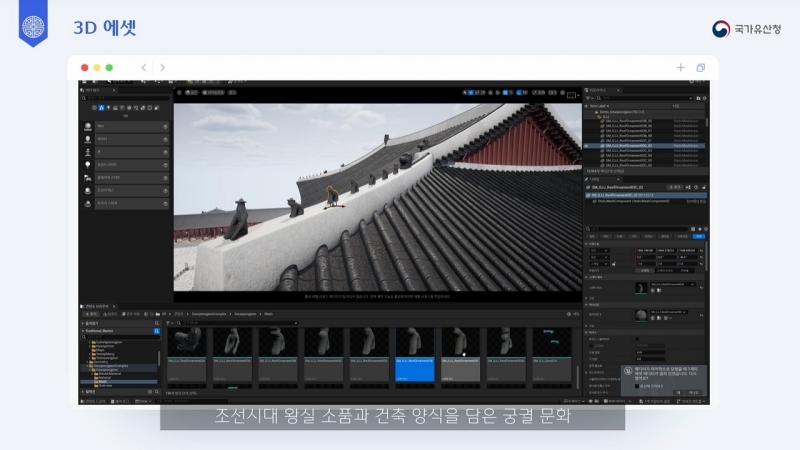The width and height of the screenshot is (800, 450).
Task: Open Content Browser Settings button
Action: coord(573,314)
